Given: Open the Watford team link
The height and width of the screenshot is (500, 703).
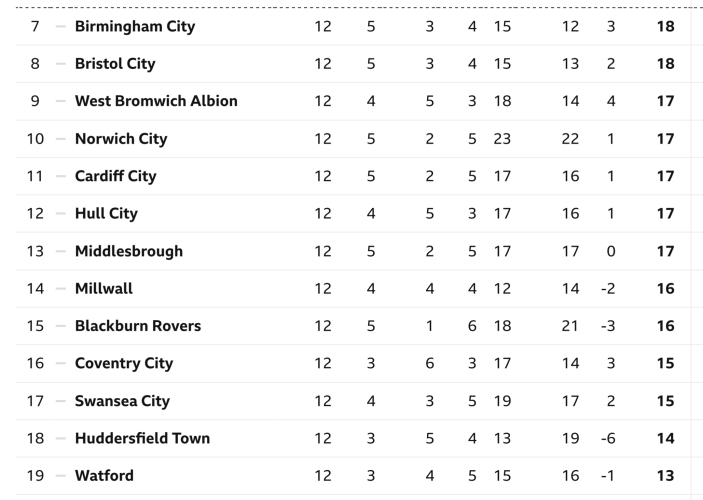Looking at the screenshot, I should click(x=104, y=476).
